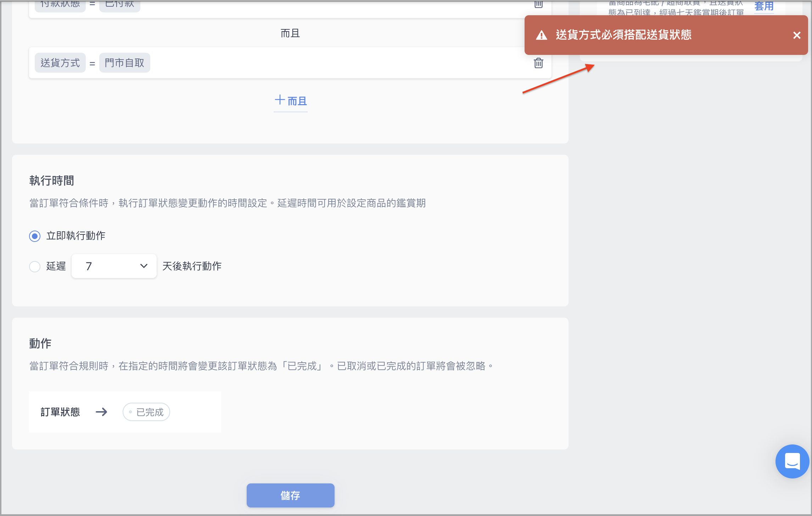This screenshot has width=812, height=516.
Task: Close the red error notification
Action: [x=797, y=35]
